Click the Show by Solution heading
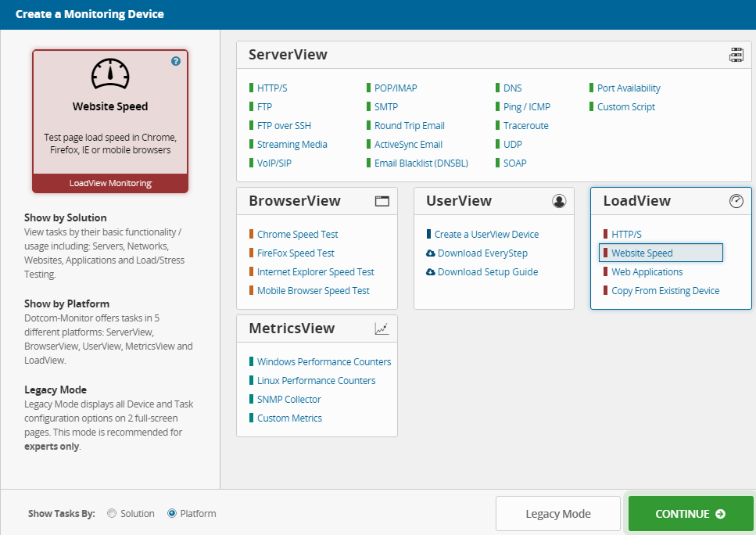The image size is (756, 535). pos(66,217)
